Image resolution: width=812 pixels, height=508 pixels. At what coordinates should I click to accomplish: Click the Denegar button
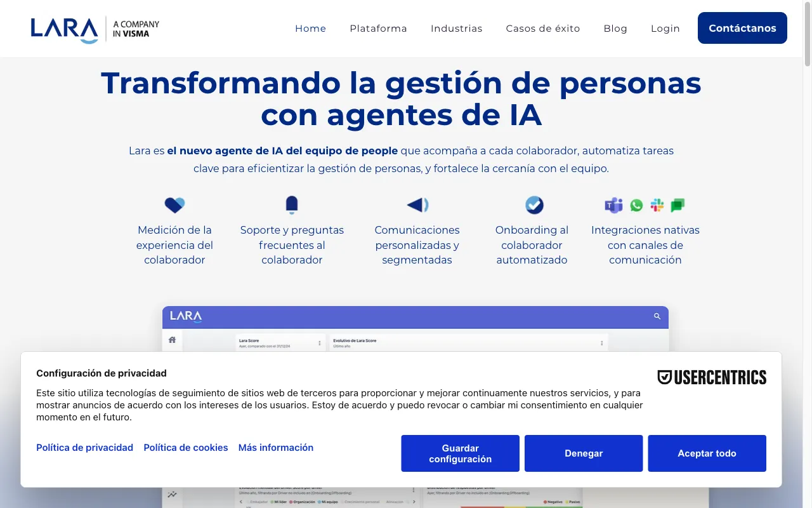[x=584, y=453]
